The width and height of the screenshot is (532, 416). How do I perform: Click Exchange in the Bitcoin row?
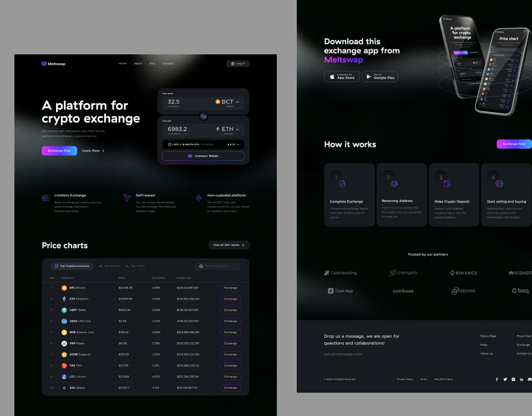pos(230,288)
